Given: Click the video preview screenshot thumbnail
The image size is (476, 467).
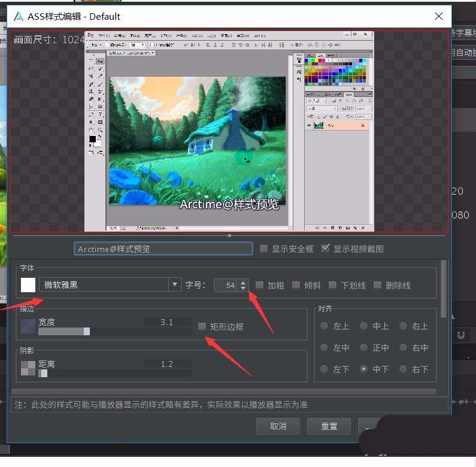Looking at the screenshot, I should click(x=229, y=131).
